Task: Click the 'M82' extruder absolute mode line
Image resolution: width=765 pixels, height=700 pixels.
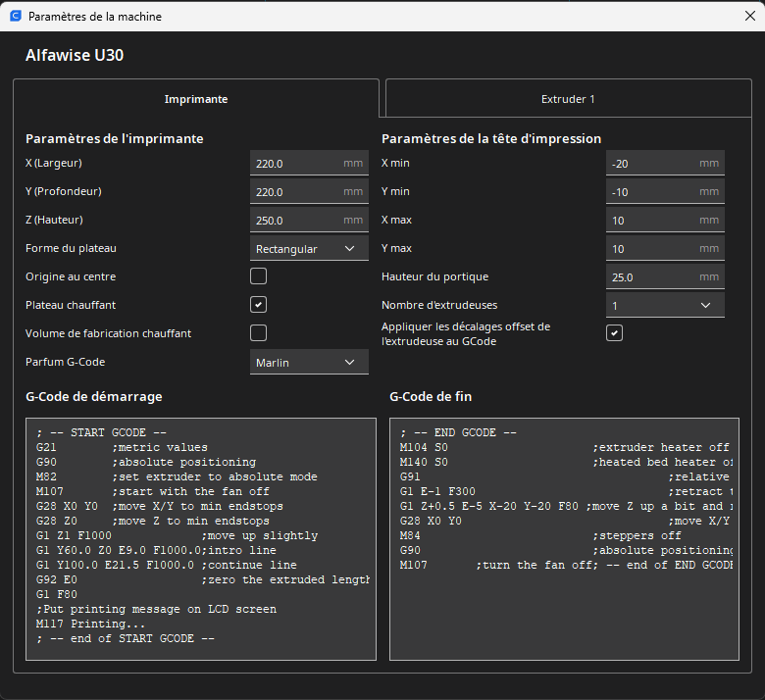Action: (177, 476)
